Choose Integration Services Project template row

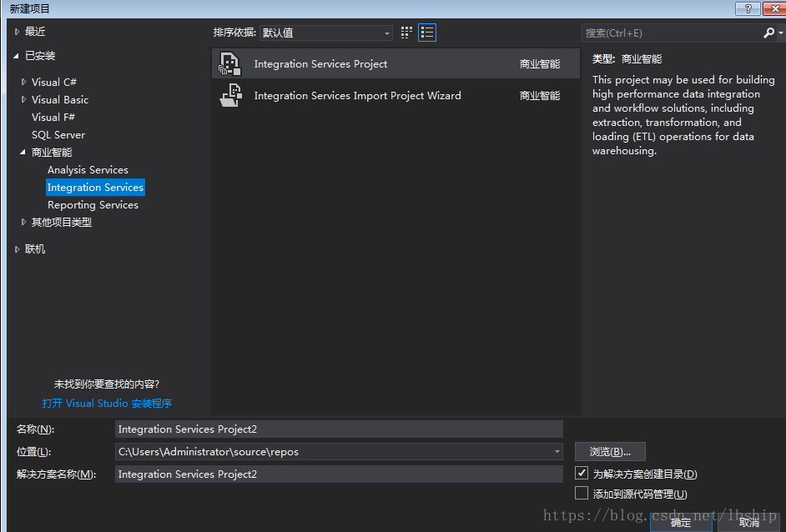point(396,63)
